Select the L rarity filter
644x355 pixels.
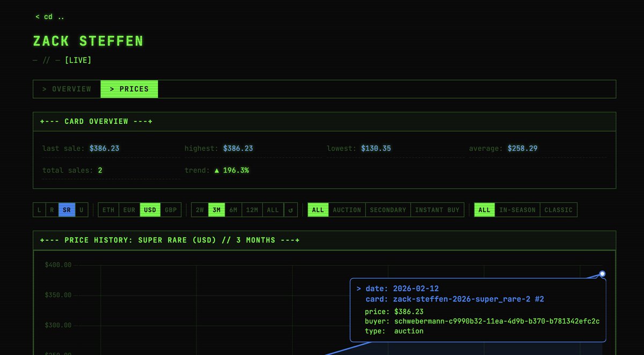(x=39, y=210)
